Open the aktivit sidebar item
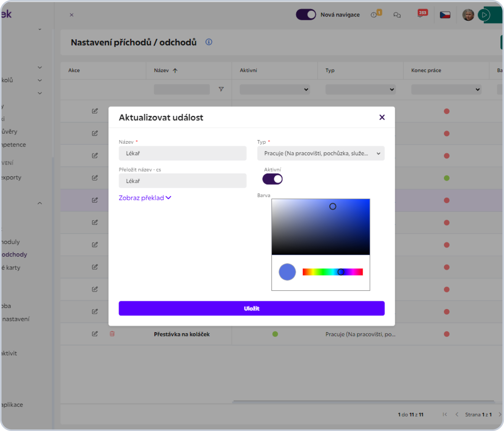 (9, 353)
